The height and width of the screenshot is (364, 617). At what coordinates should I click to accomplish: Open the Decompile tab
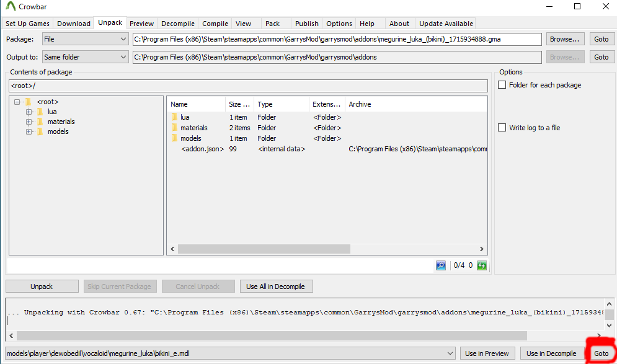pos(178,24)
